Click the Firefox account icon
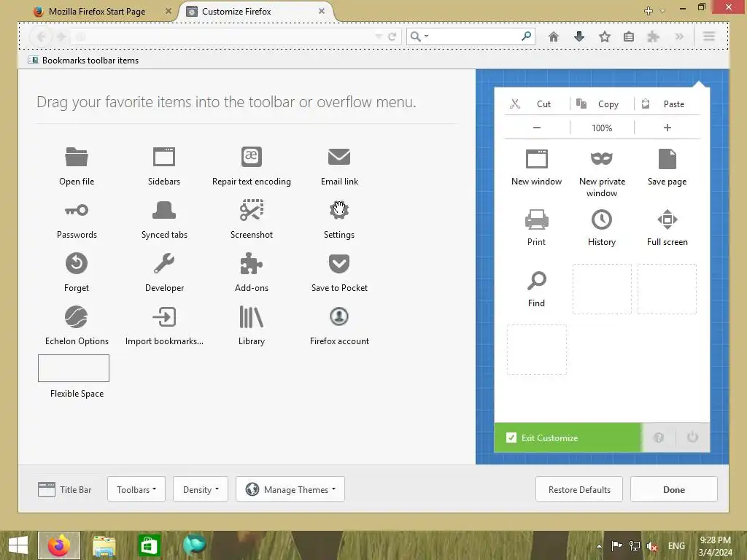The image size is (747, 560). pyautogui.click(x=339, y=316)
